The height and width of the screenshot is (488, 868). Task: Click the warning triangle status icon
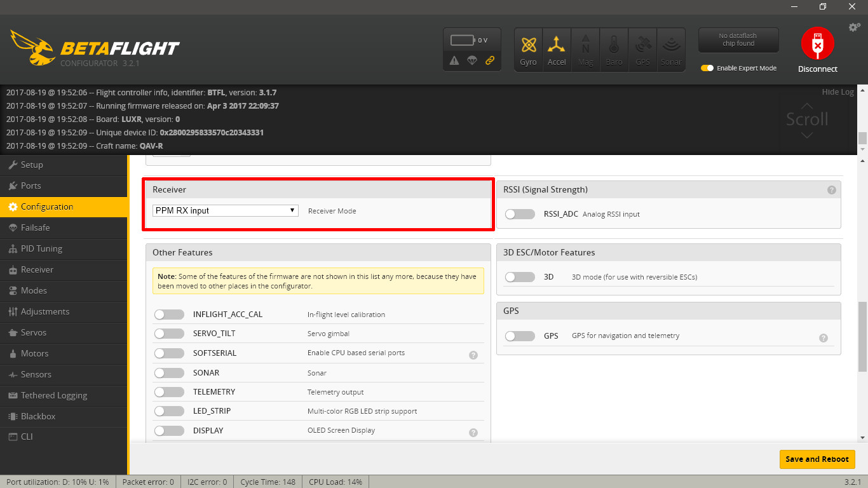[x=454, y=60]
